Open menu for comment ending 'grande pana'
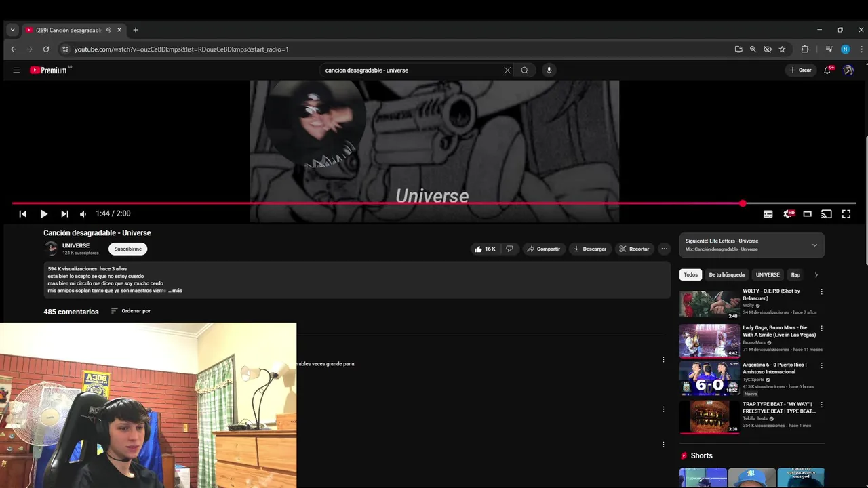The width and height of the screenshot is (868, 488). (663, 360)
